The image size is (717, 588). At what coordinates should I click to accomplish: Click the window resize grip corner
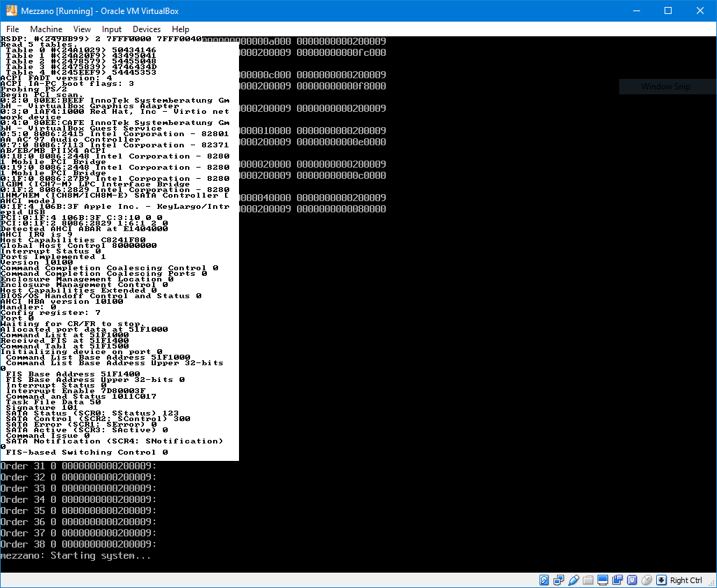pyautogui.click(x=711, y=582)
